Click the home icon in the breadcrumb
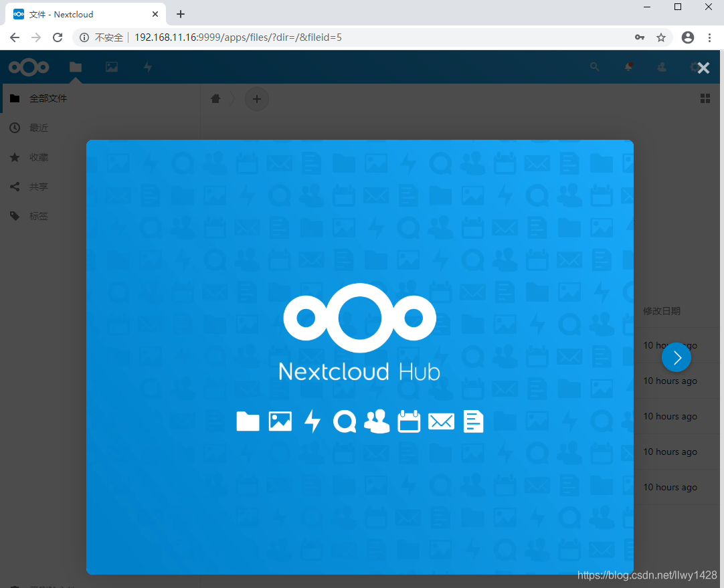The height and width of the screenshot is (588, 724). [215, 98]
